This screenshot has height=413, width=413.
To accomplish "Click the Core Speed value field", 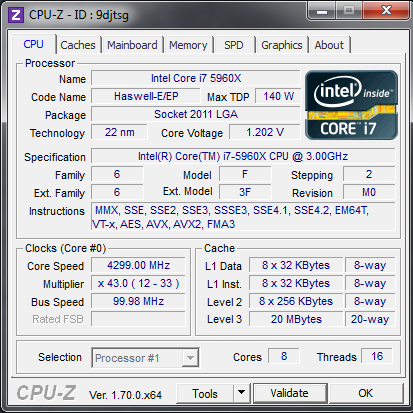I will point(138,265).
